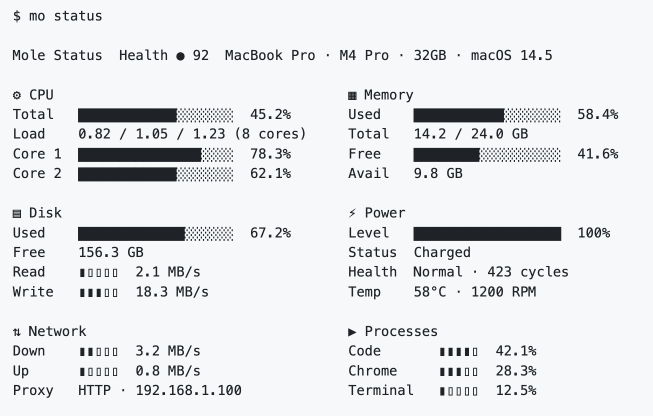Click the CPU gear icon
Viewport: 653px width, 417px height.
(x=17, y=95)
